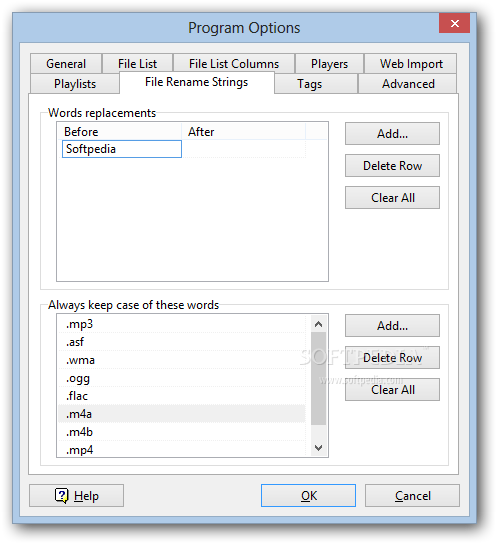The height and width of the screenshot is (544, 497).
Task: Select the .m4a entry
Action: (182, 414)
